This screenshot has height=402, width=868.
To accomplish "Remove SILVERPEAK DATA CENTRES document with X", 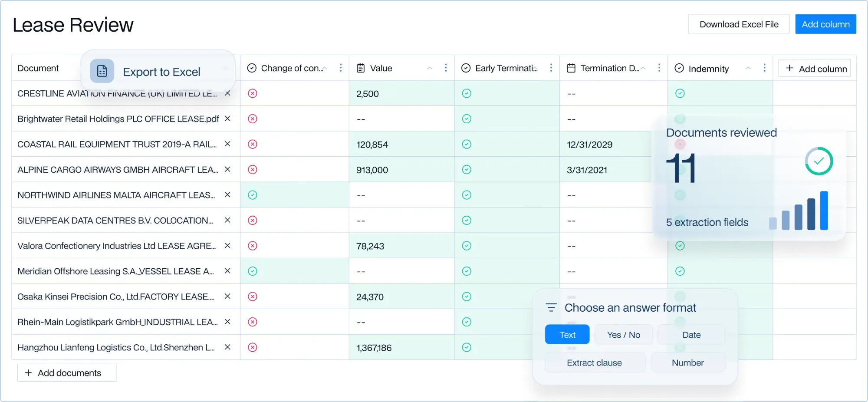I will coord(227,220).
